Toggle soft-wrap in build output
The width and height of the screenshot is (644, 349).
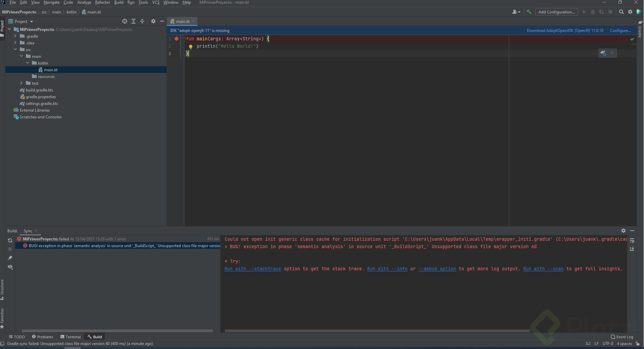click(x=632, y=240)
